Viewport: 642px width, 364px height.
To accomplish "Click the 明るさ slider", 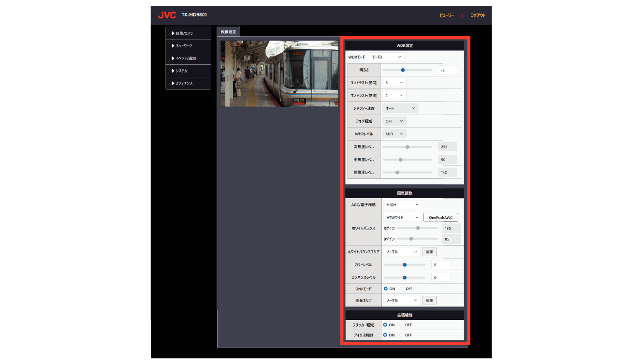I will click(408, 70).
